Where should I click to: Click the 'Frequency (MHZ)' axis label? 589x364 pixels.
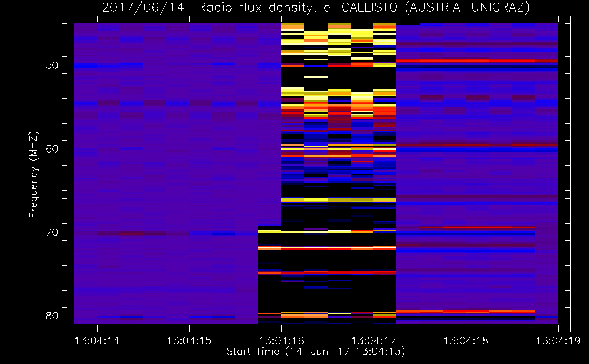(x=33, y=175)
